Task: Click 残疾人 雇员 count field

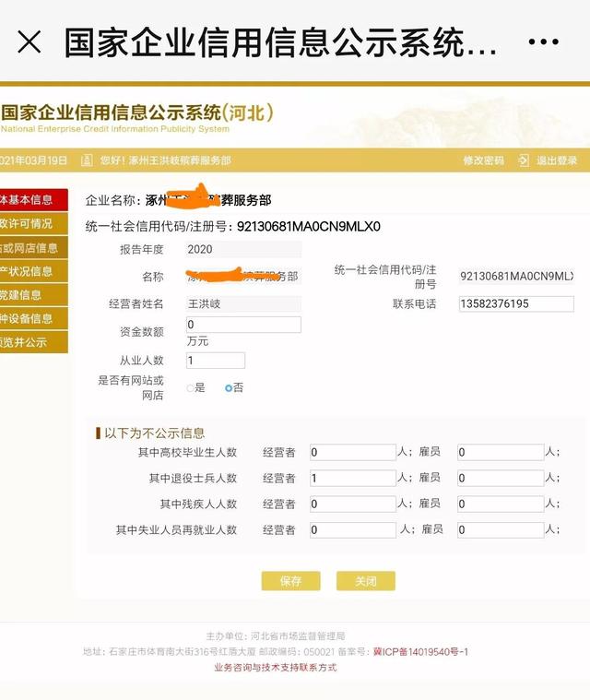Action: [501, 504]
